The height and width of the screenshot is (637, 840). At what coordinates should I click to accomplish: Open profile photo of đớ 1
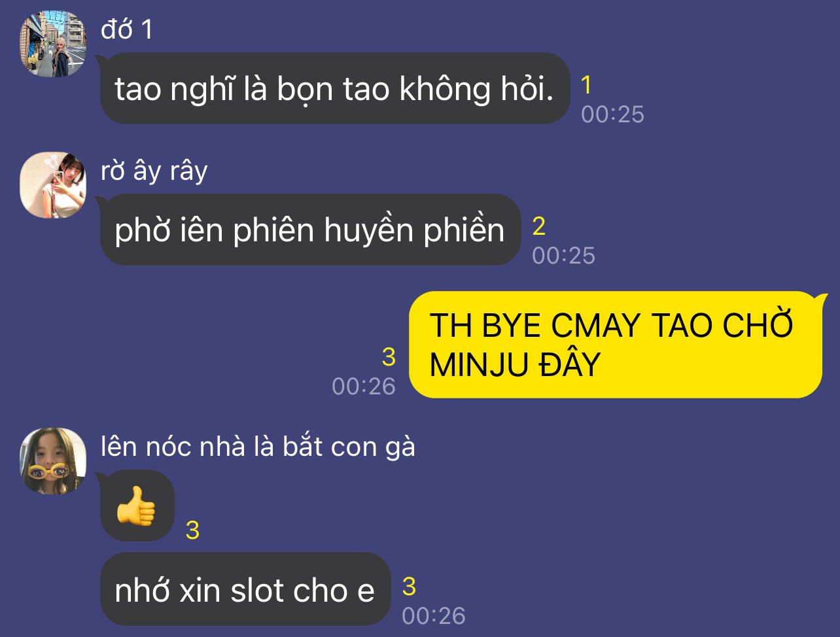(53, 44)
